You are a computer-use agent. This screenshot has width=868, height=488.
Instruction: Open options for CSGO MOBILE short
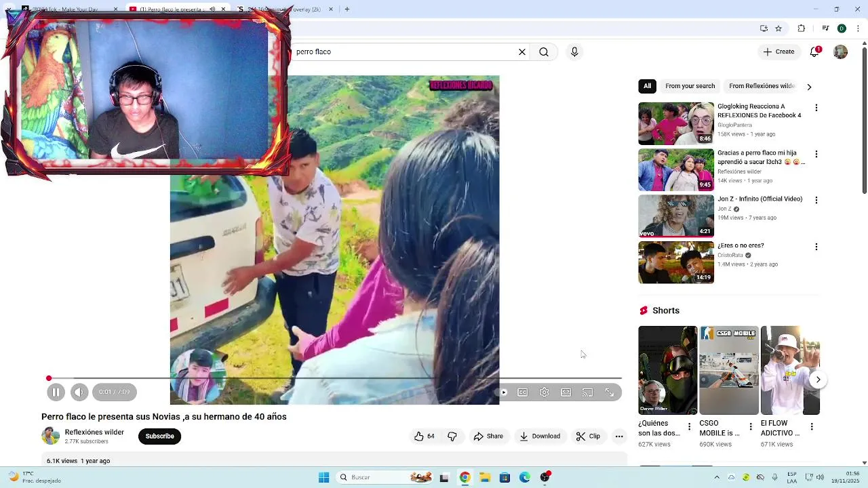tap(751, 426)
